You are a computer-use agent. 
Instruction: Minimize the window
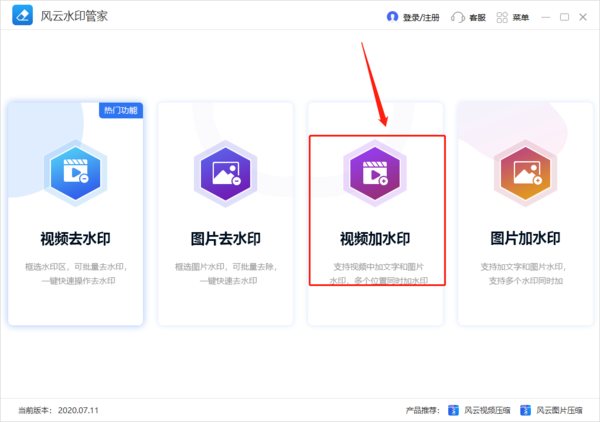pyautogui.click(x=546, y=17)
